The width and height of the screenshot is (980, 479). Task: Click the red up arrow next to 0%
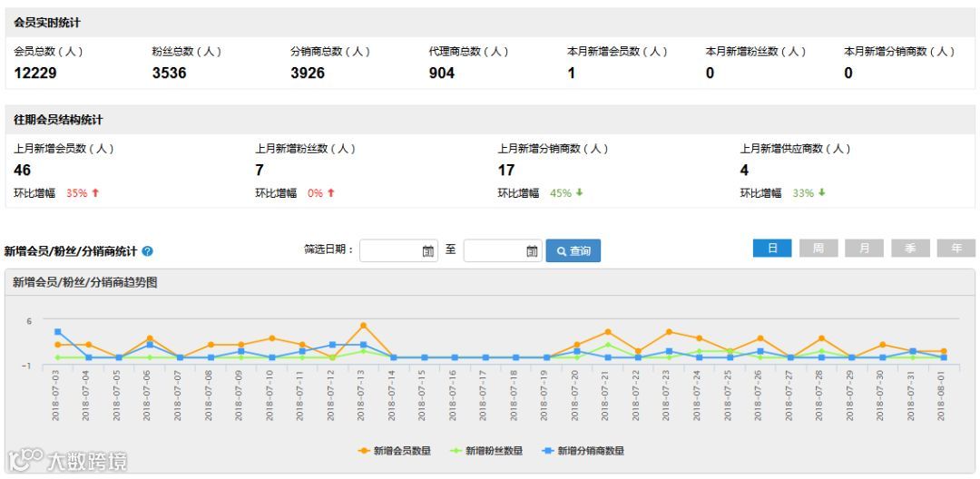331,193
